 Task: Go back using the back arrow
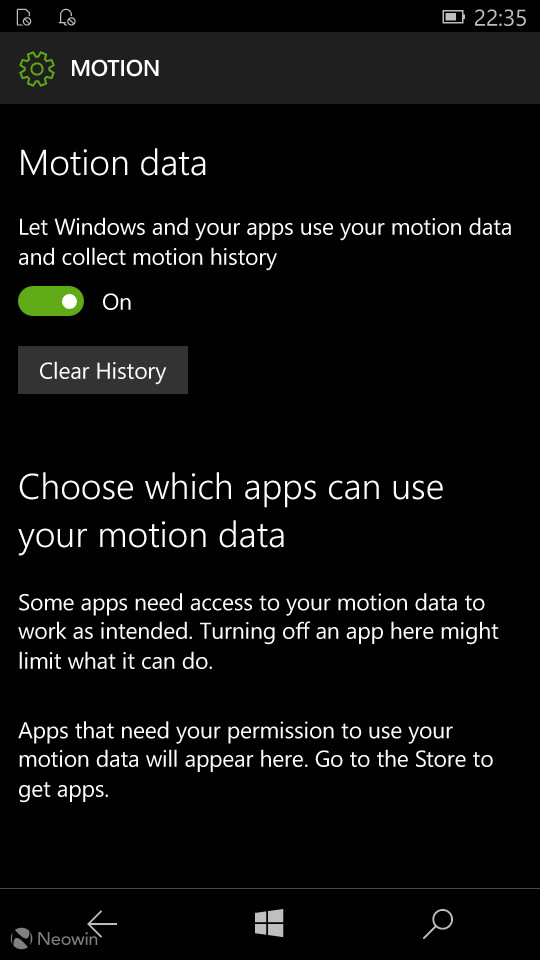click(x=102, y=923)
